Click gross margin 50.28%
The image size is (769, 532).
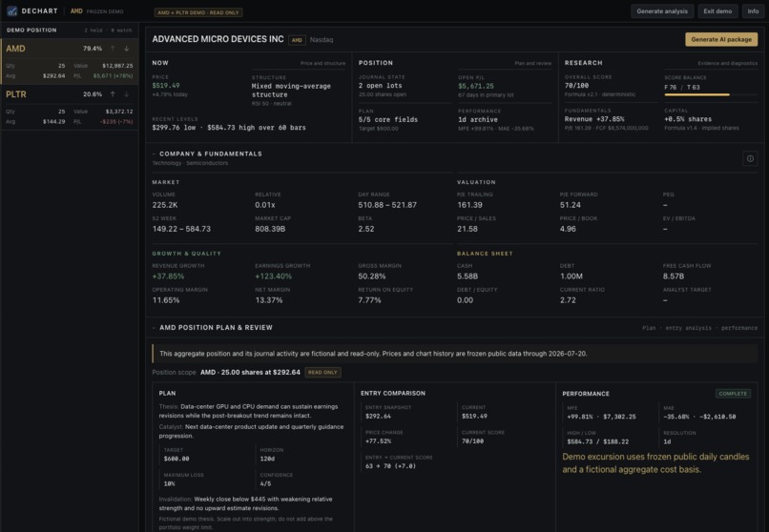coord(372,276)
